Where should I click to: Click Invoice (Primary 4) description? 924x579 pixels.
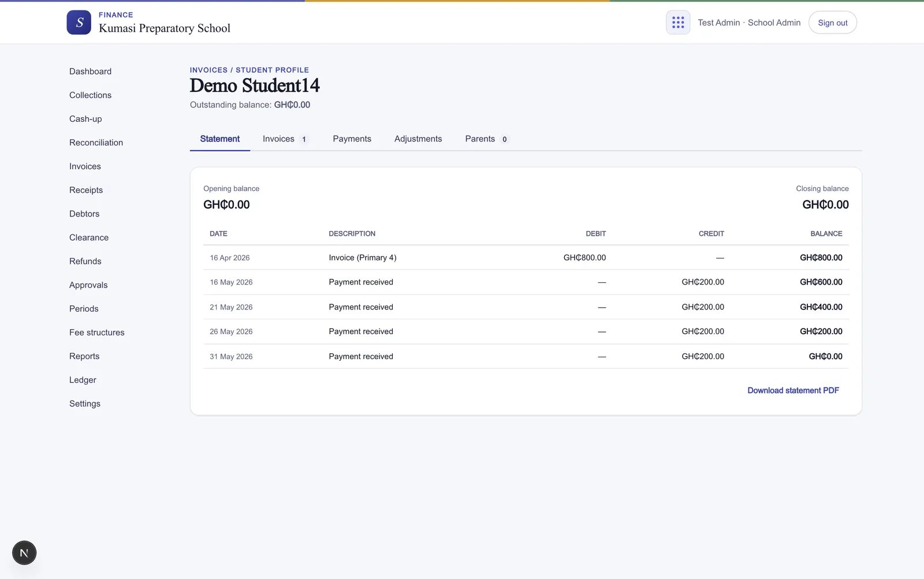tap(363, 257)
